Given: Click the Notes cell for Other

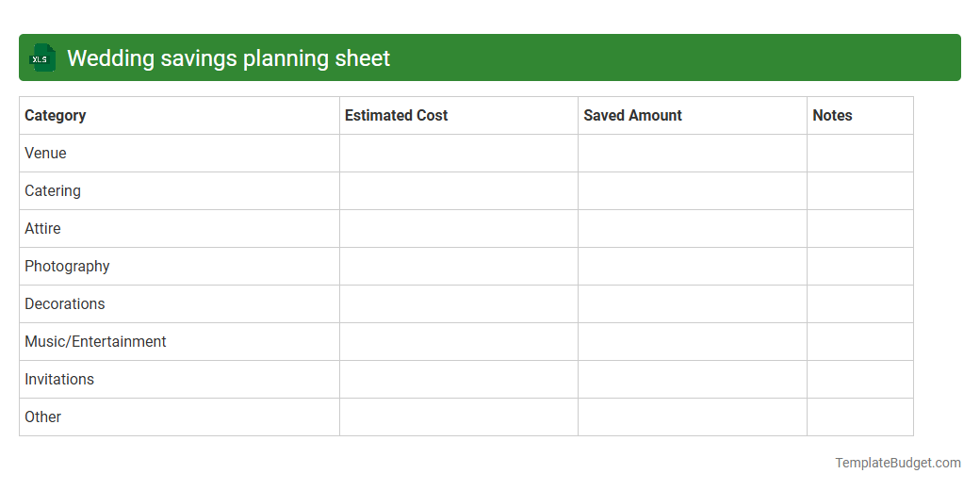Looking at the screenshot, I should coord(860,416).
